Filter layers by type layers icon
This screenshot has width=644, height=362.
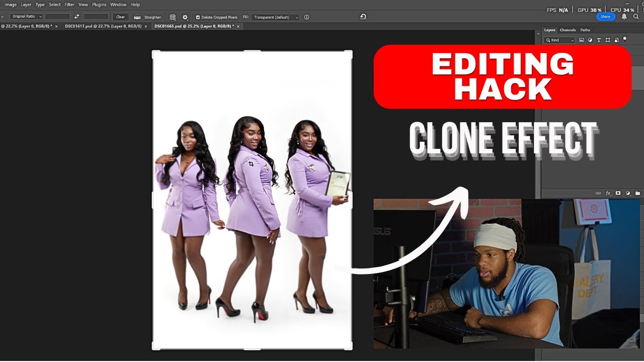(x=599, y=40)
